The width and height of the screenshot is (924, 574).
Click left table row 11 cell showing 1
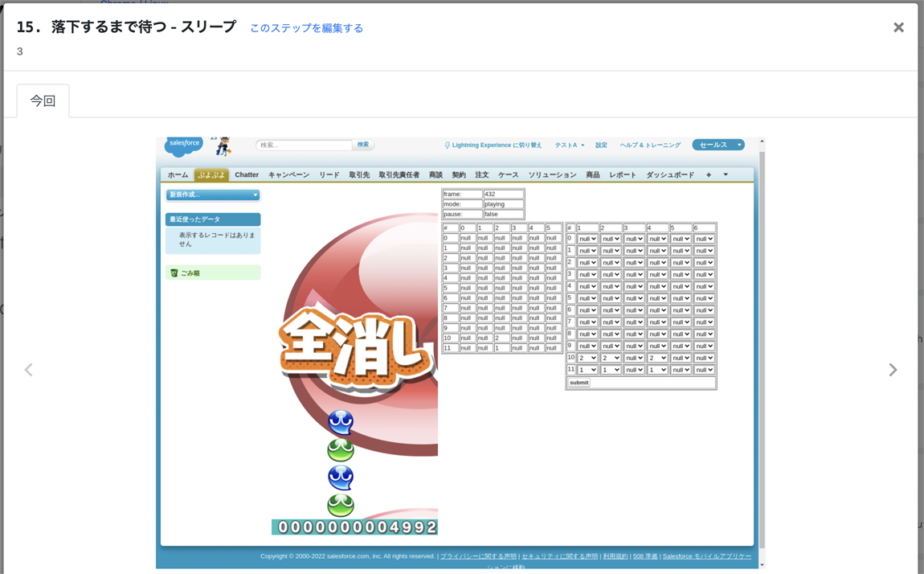501,348
